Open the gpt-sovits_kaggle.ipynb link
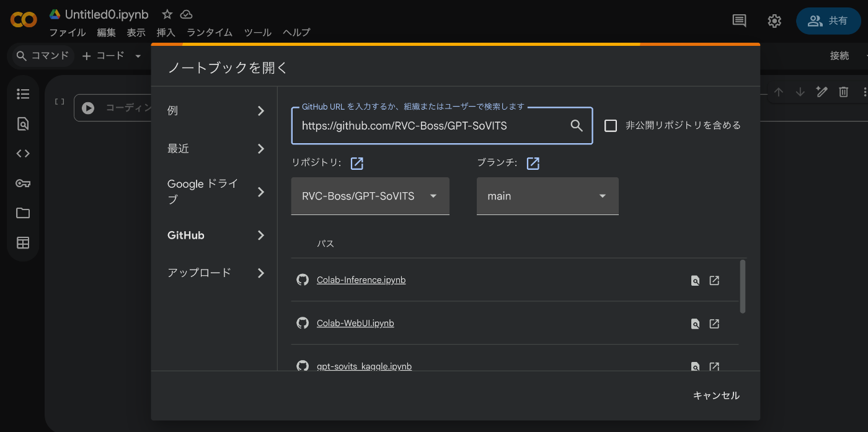Viewport: 868px width, 432px height. [364, 366]
